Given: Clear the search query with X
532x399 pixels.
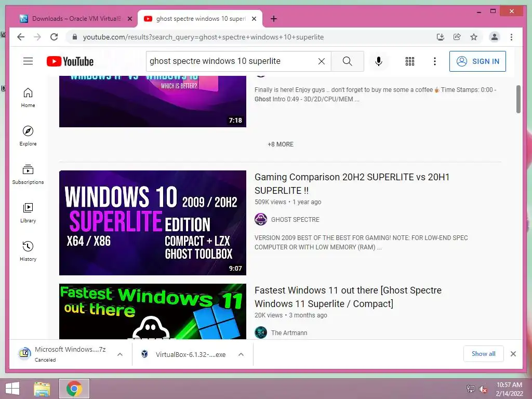Looking at the screenshot, I should coord(321,61).
